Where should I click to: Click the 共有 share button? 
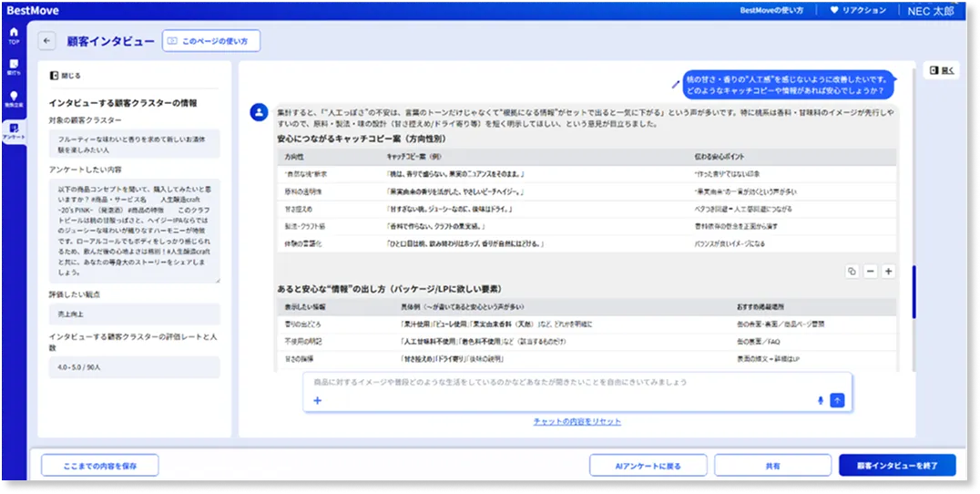point(773,466)
